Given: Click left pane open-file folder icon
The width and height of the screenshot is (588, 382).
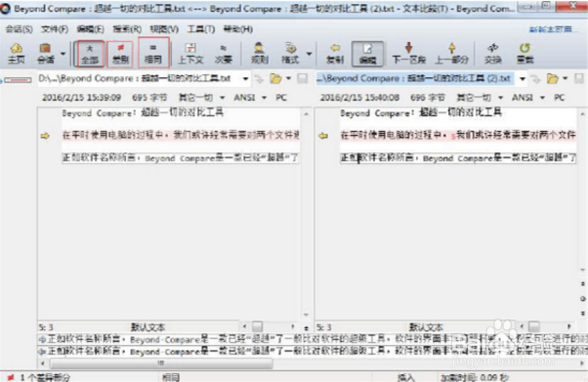Looking at the screenshot, I should 275,78.
